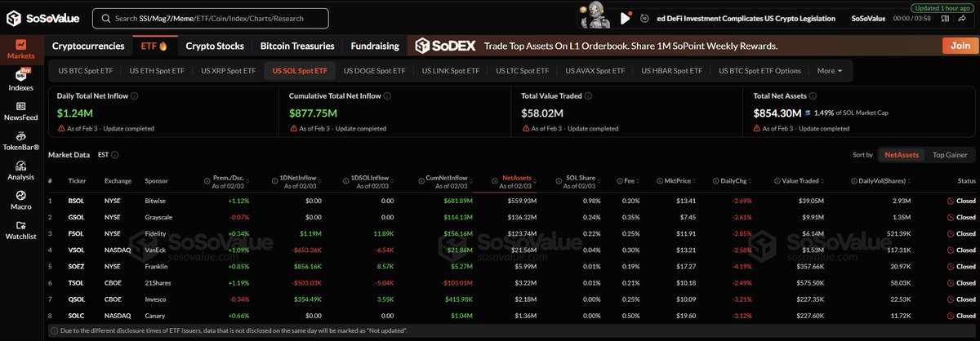Click the orange Join button
This screenshot has height=341, width=980.
(960, 46)
